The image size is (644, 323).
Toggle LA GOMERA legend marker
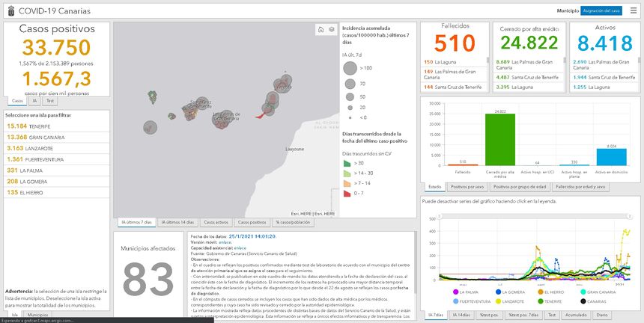pyautogui.click(x=497, y=292)
